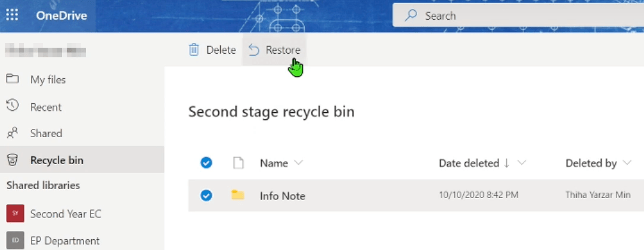This screenshot has width=644, height=250.
Task: Open the Deleted by column dropdown
Action: click(627, 163)
